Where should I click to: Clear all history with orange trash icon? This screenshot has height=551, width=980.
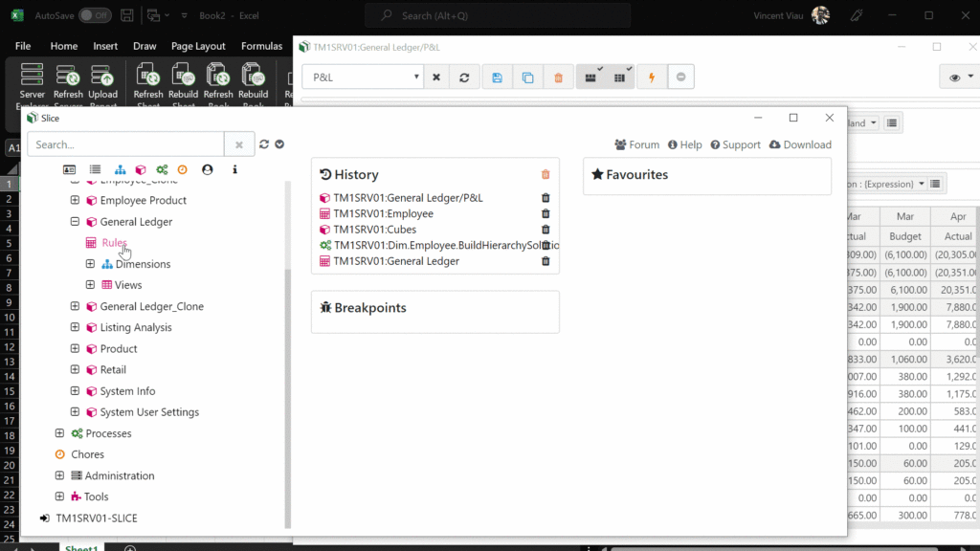[546, 174]
